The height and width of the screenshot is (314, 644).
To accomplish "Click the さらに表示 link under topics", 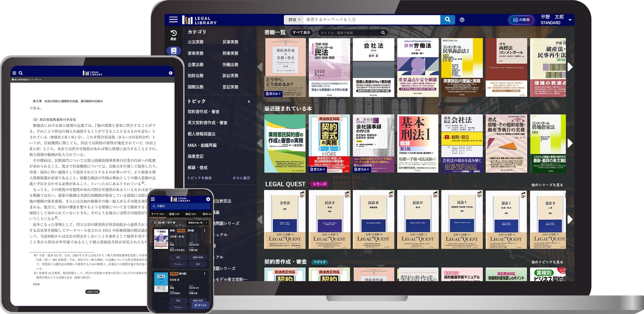I will click(x=241, y=178).
